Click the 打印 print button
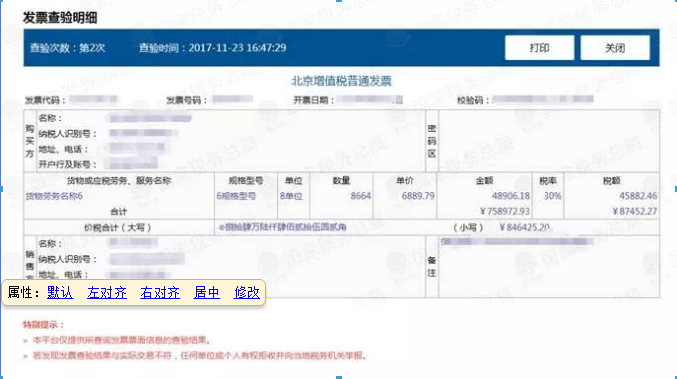 tap(539, 48)
